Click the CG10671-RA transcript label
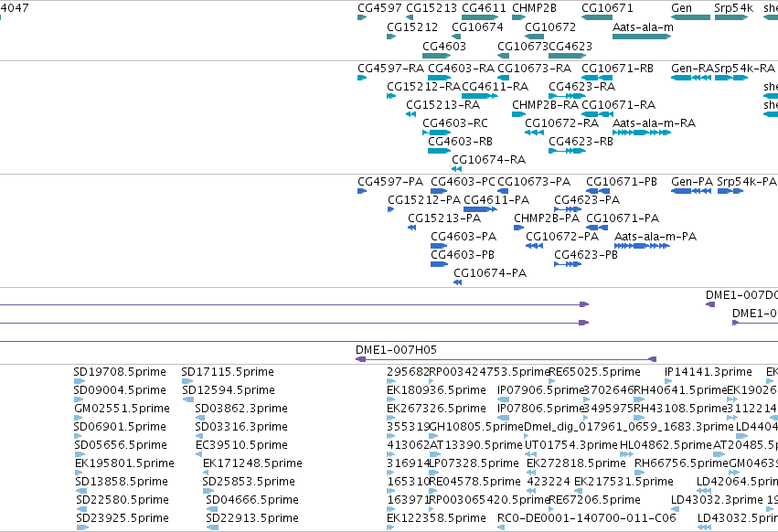Screen dimensions: 778x532 coord(618,105)
